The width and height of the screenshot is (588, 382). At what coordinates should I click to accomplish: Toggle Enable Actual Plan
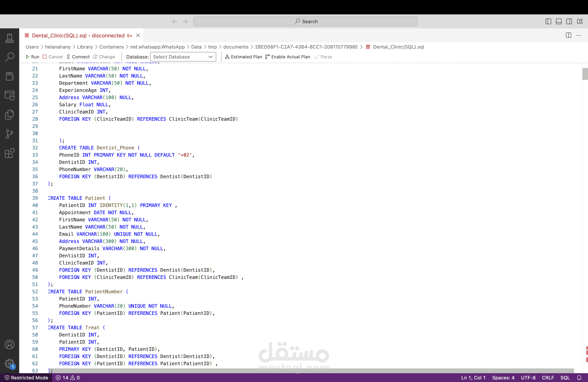[x=288, y=57]
